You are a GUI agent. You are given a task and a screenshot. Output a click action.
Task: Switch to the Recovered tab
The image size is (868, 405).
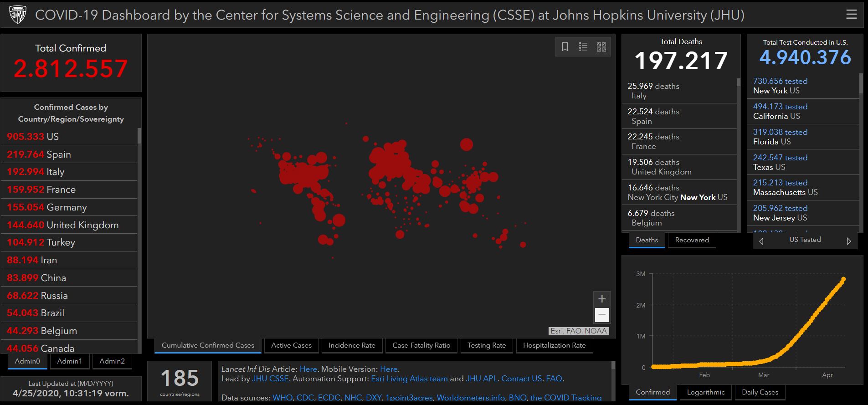click(692, 240)
